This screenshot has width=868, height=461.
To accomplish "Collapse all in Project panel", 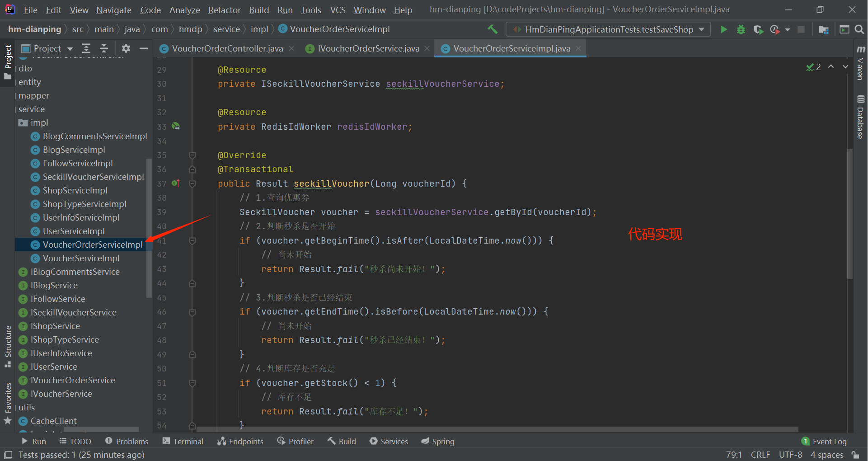I will 104,48.
